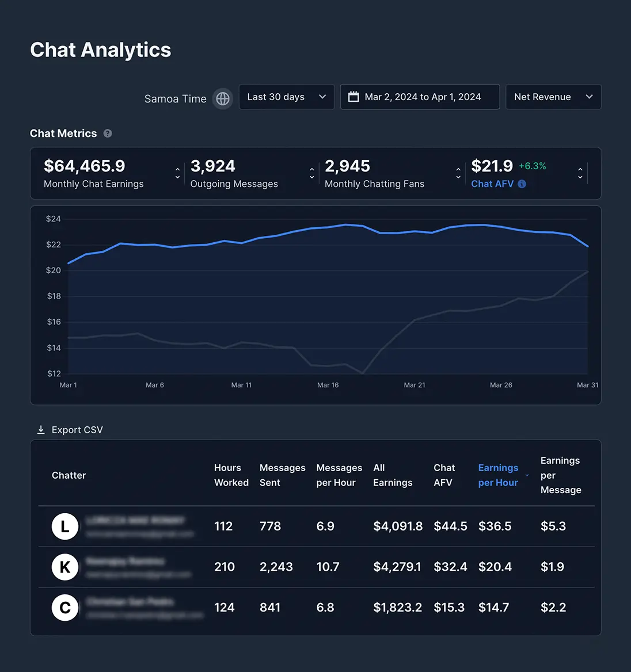Open the Net Revenue dropdown
Image resolution: width=631 pixels, height=672 pixels.
click(x=553, y=97)
